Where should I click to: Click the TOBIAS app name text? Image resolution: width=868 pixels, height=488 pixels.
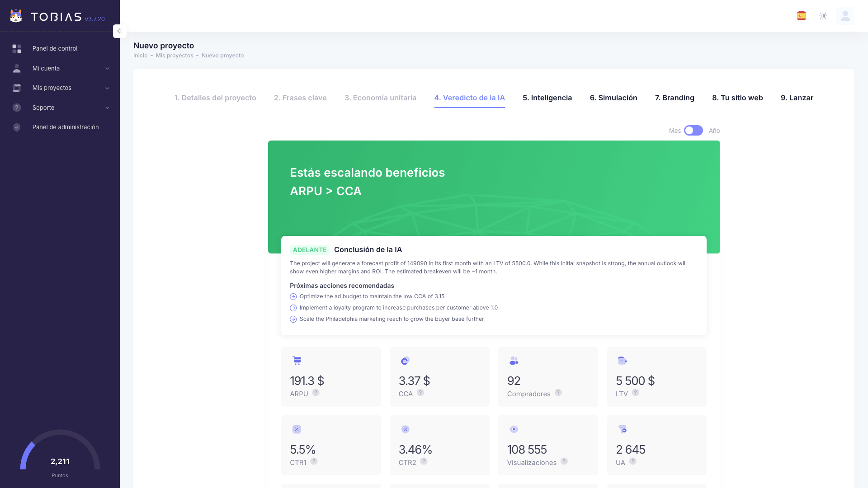click(57, 17)
